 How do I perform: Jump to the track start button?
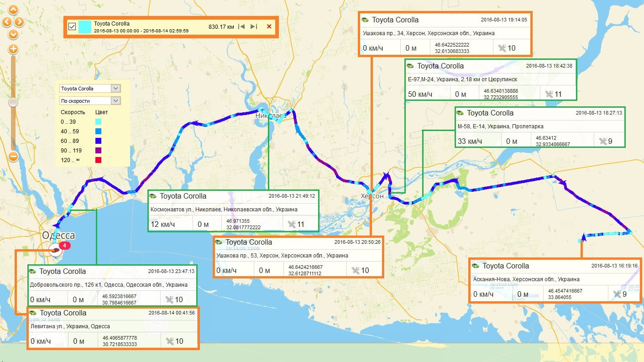(x=242, y=26)
